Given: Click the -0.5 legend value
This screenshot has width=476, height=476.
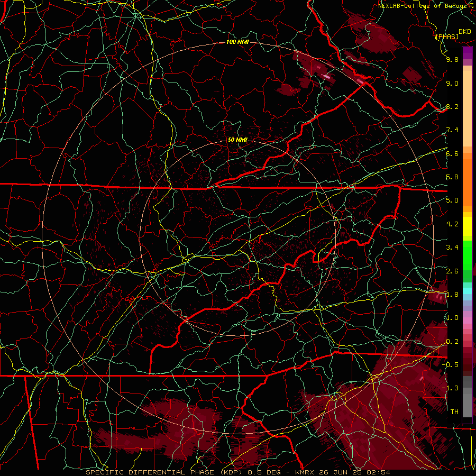Looking at the screenshot, I should click(450, 365).
